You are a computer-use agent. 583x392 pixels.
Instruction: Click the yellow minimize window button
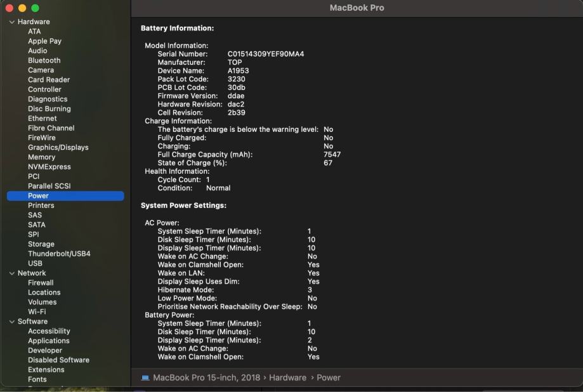click(x=22, y=8)
